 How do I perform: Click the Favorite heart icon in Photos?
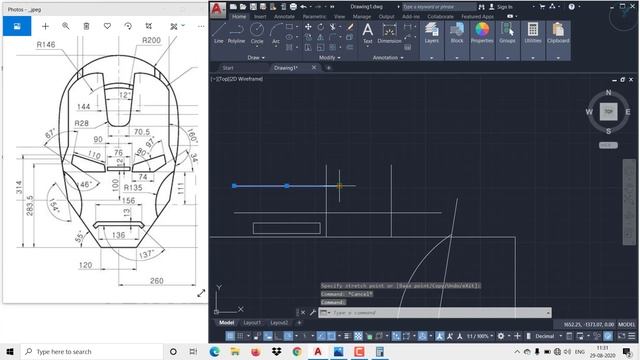click(x=107, y=26)
